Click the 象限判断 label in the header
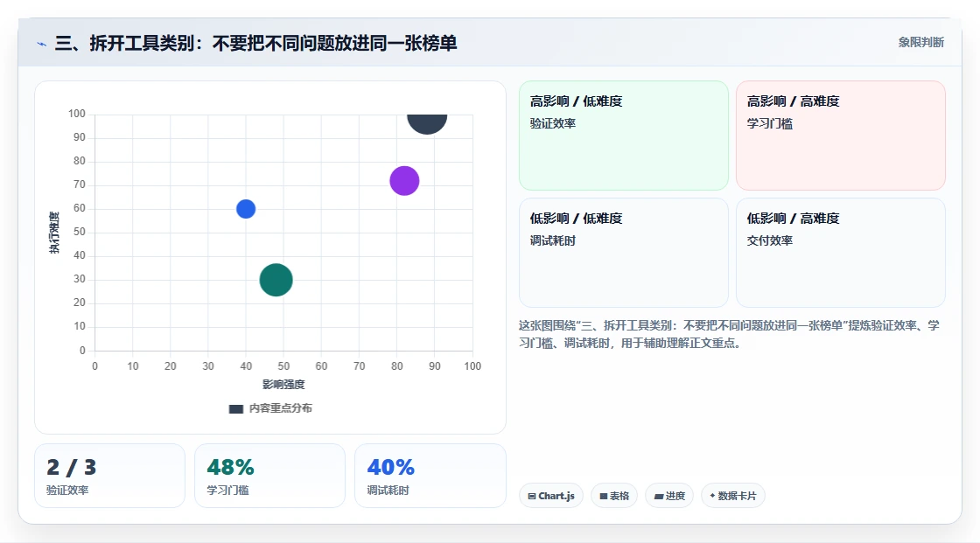This screenshot has height=543, width=980. [920, 43]
